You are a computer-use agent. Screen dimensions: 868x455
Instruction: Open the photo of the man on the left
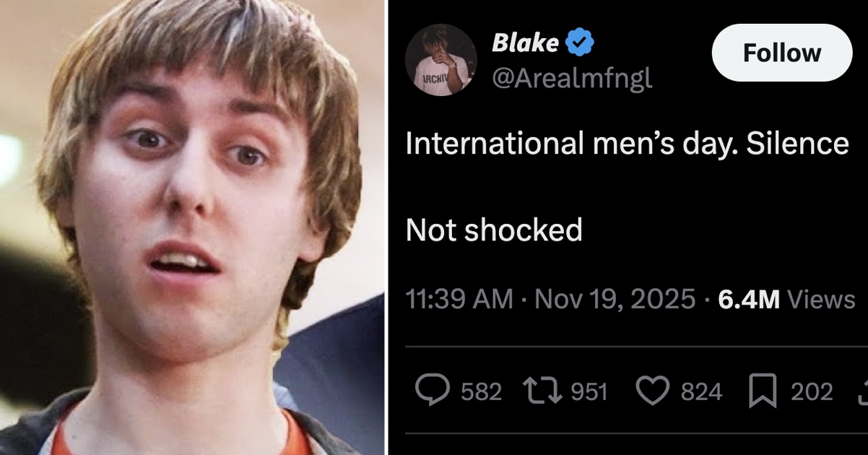tap(192, 227)
